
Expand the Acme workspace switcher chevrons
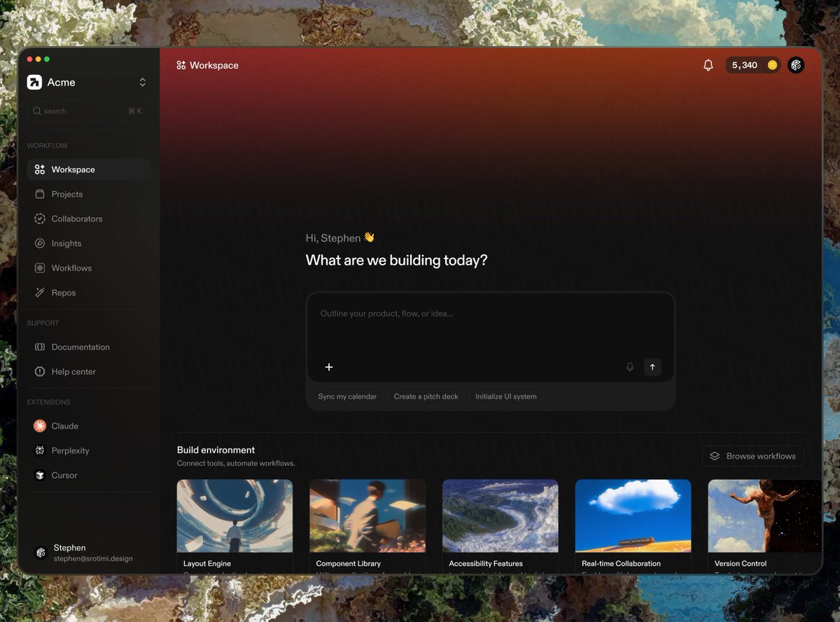pos(143,82)
